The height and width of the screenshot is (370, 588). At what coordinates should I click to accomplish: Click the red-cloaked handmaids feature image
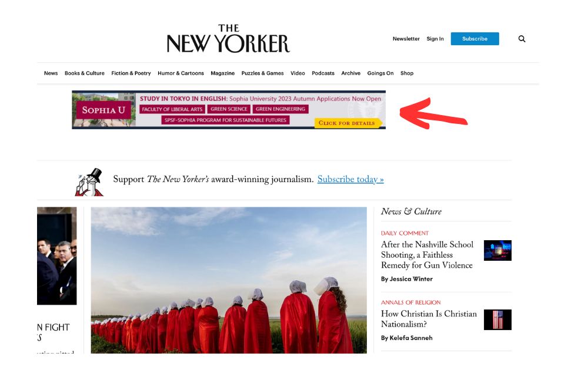[x=229, y=280]
